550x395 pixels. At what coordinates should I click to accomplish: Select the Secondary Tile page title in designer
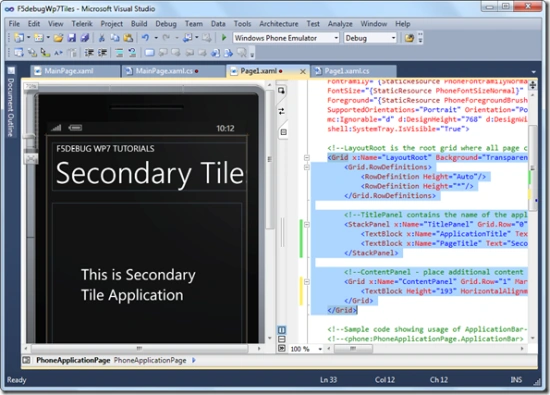150,173
